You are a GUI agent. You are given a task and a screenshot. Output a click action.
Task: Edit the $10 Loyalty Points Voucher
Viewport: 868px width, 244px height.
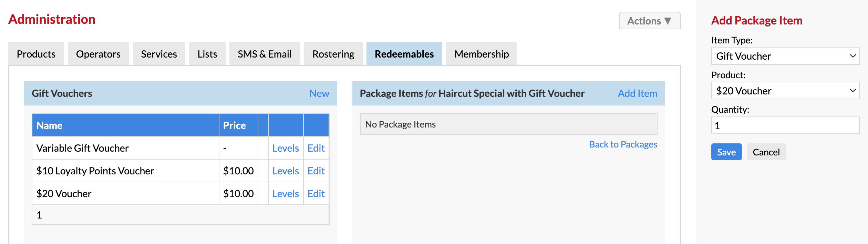coord(316,171)
